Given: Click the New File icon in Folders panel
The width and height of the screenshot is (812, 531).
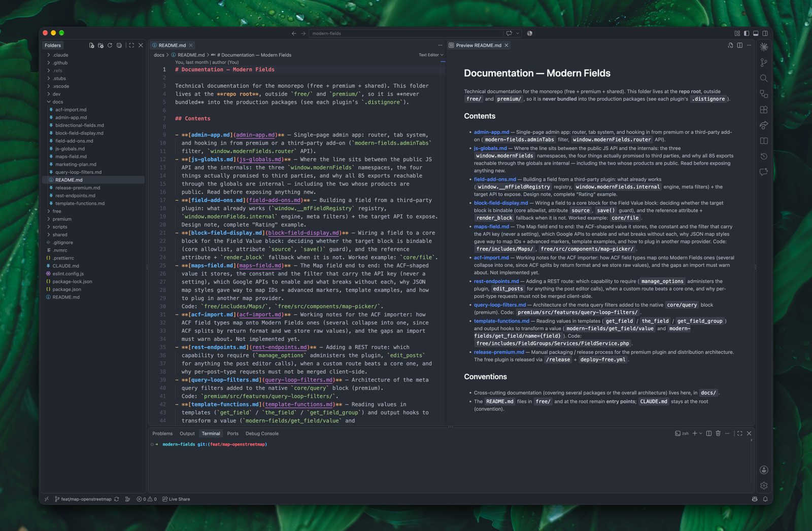Looking at the screenshot, I should pyautogui.click(x=91, y=46).
